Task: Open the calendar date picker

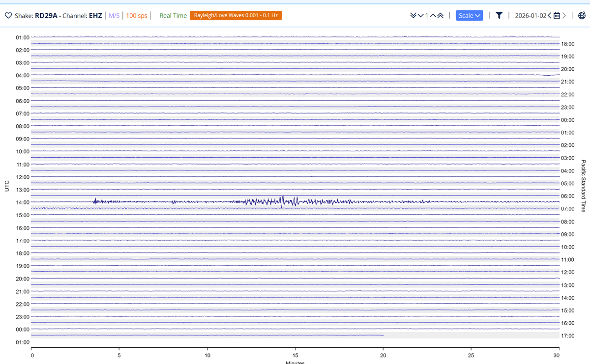Action: click(x=557, y=16)
